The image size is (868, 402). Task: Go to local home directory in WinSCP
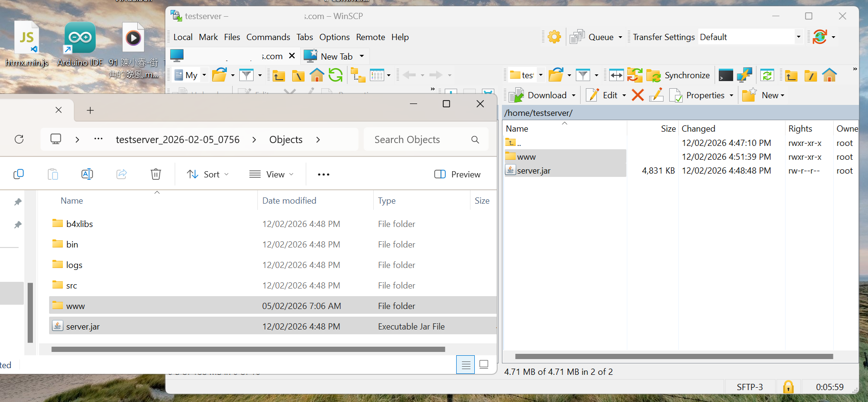coord(317,75)
